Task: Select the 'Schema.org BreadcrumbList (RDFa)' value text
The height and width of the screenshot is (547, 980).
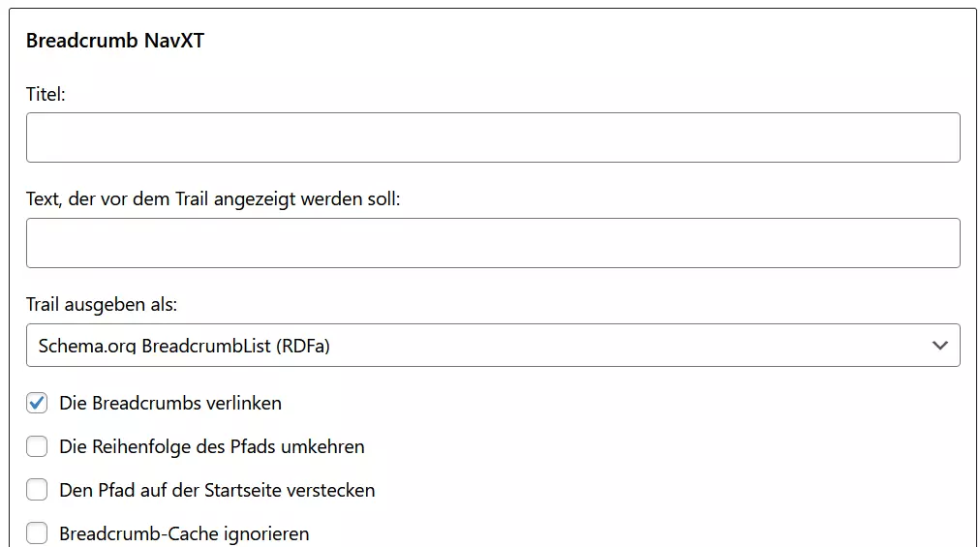Action: [x=184, y=346]
